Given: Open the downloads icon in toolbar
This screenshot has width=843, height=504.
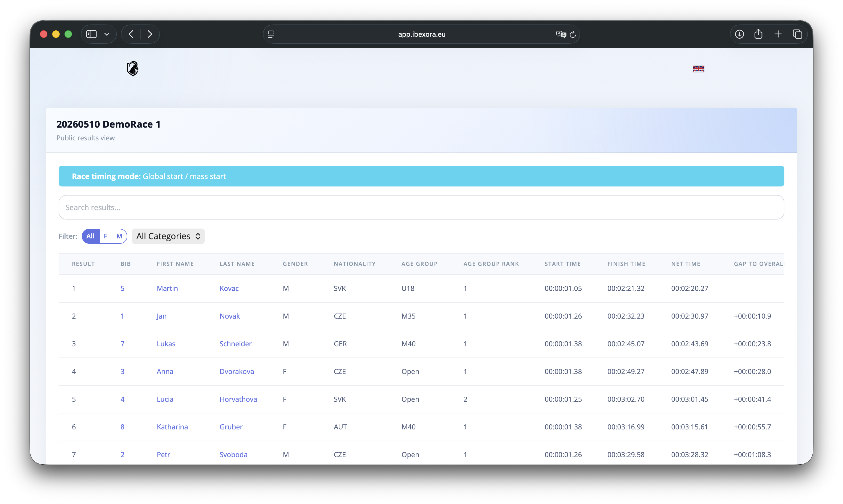Looking at the screenshot, I should point(739,34).
